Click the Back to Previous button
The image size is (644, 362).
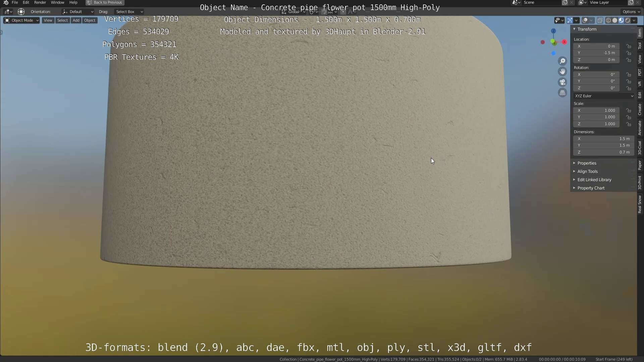pos(105,2)
